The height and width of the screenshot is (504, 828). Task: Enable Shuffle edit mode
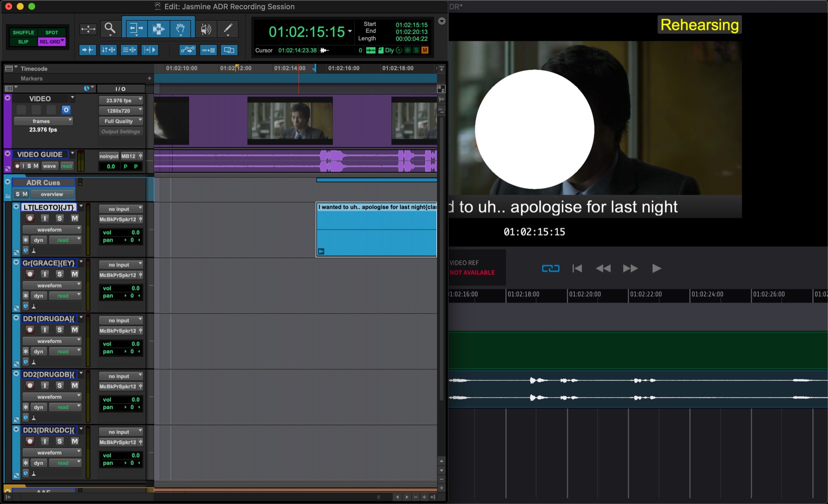(x=23, y=33)
